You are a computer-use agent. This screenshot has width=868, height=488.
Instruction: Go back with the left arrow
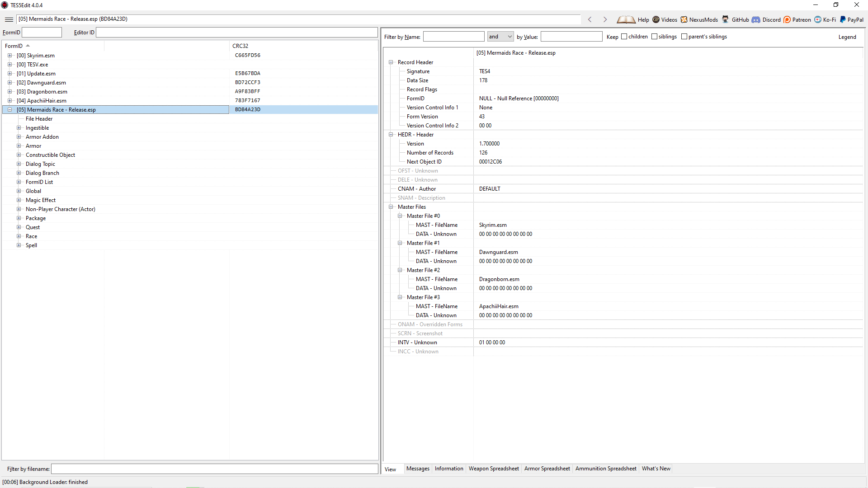tap(590, 19)
